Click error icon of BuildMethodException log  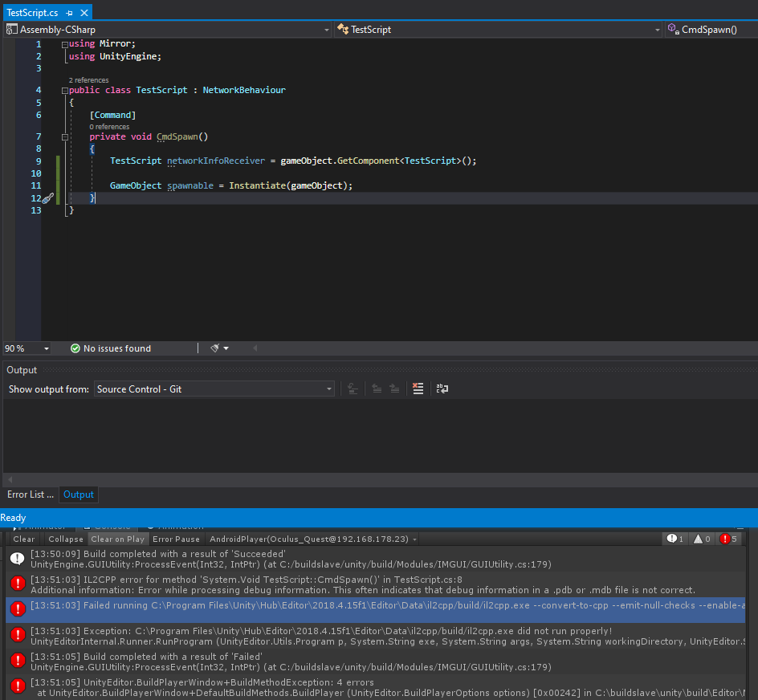coord(18,686)
